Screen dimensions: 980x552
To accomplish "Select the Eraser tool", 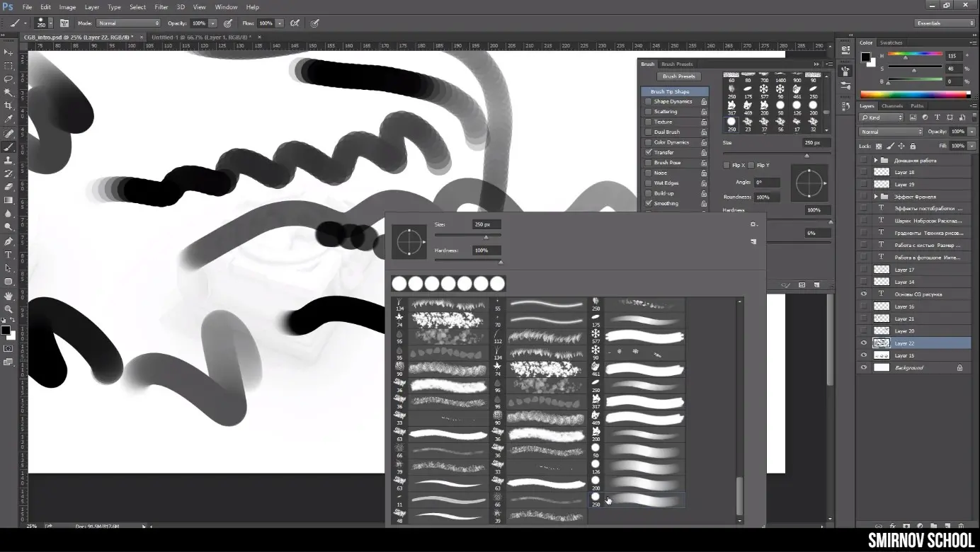I will [x=8, y=187].
